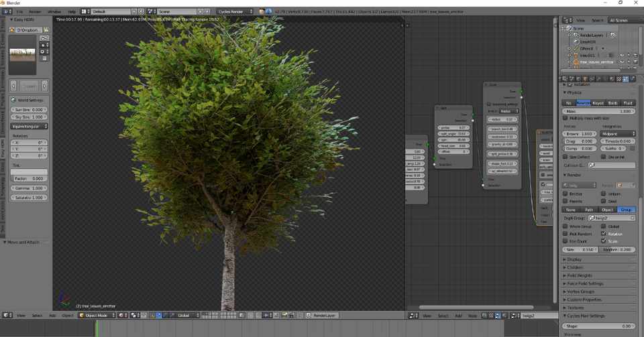Click the Group render type button
The width and height of the screenshot is (644, 337).
pos(625,210)
